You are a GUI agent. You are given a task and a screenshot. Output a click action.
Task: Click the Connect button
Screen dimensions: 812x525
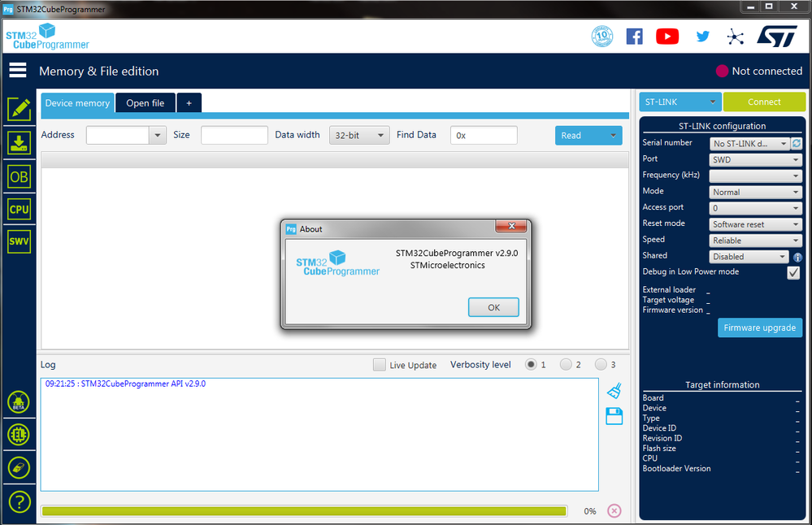764,102
